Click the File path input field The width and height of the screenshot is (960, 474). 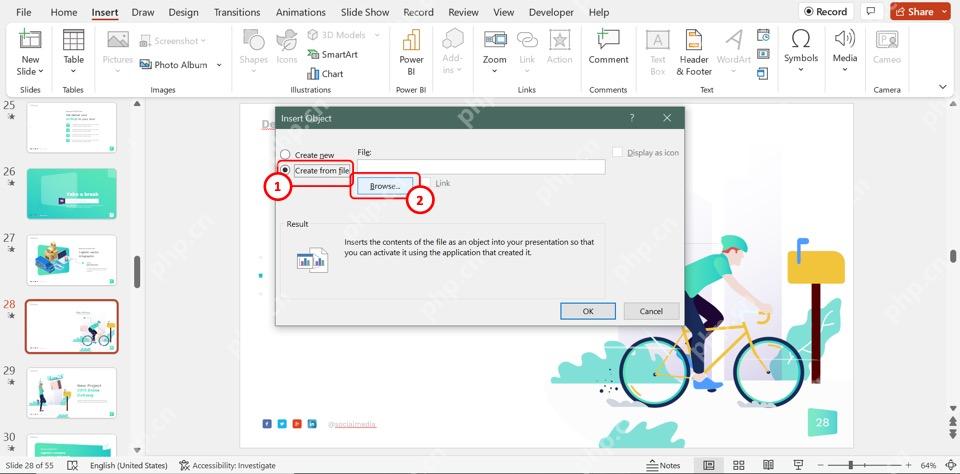click(x=481, y=167)
